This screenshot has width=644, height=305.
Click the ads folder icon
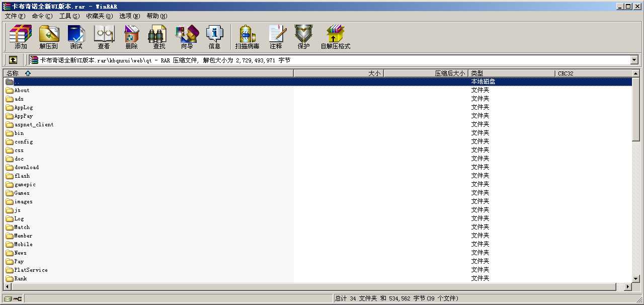[10, 99]
